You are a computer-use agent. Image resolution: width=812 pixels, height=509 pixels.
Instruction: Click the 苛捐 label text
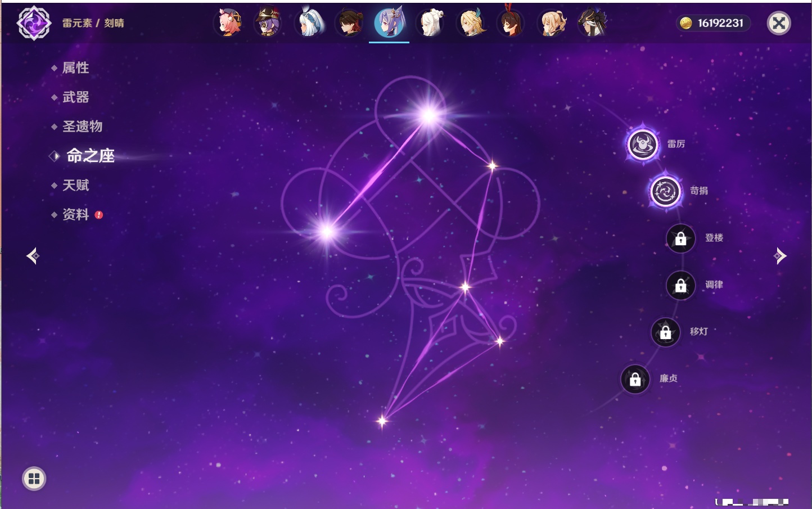coord(699,191)
